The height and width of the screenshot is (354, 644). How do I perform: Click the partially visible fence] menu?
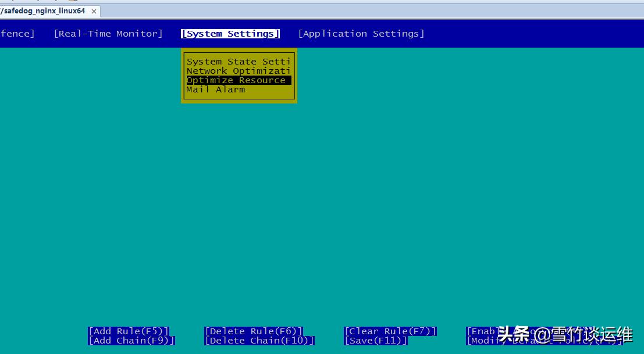coord(17,34)
